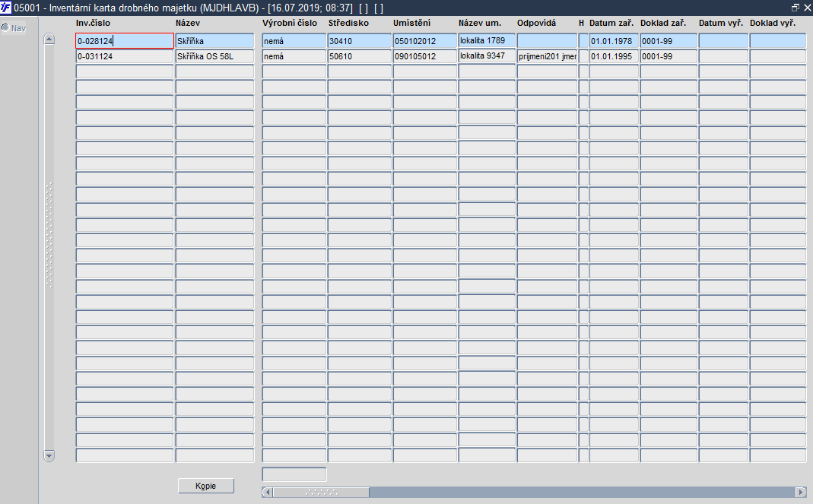The width and height of the screenshot is (813, 504).
Task: Click Středisko field 50610
Action: [359, 56]
